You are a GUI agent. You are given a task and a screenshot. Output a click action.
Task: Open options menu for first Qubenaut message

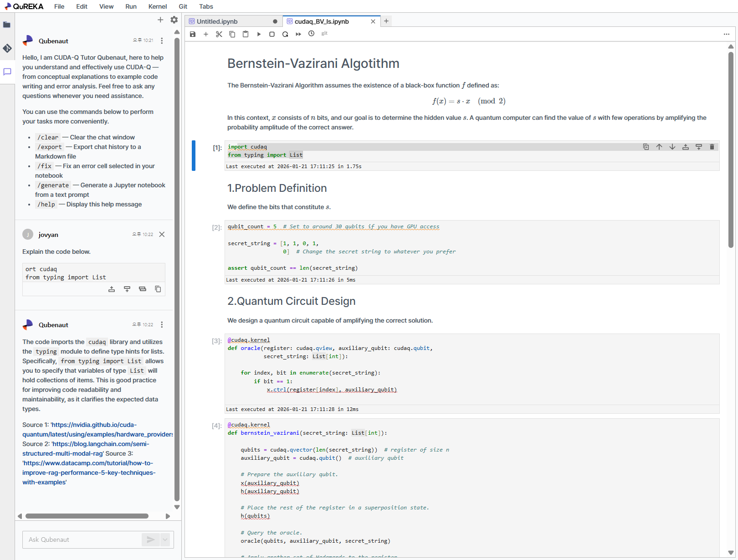tap(162, 41)
